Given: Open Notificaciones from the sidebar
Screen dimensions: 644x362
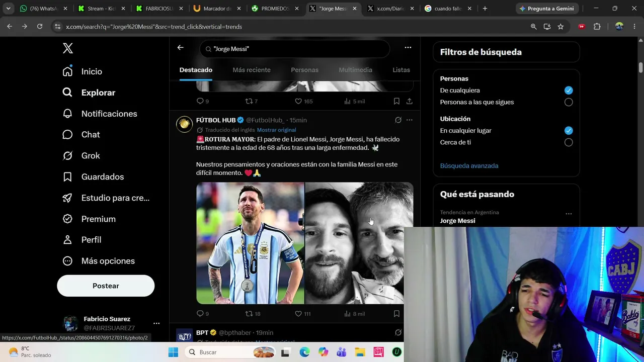Looking at the screenshot, I should click(x=100, y=114).
